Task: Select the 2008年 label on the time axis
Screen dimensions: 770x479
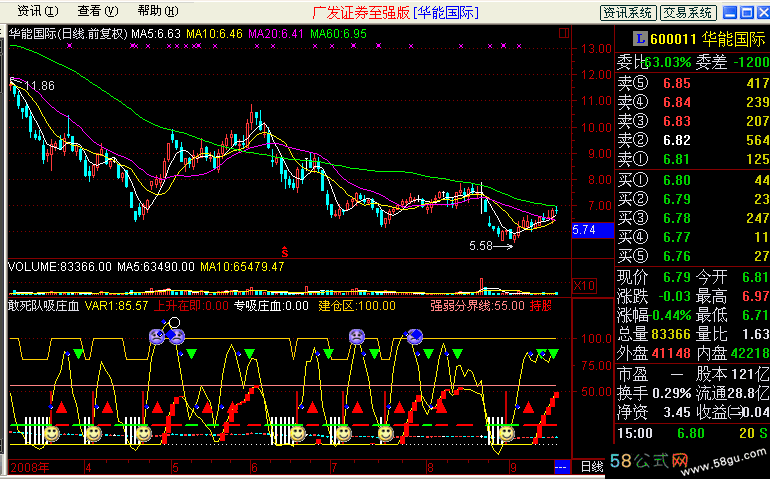Action: pyautogui.click(x=29, y=467)
